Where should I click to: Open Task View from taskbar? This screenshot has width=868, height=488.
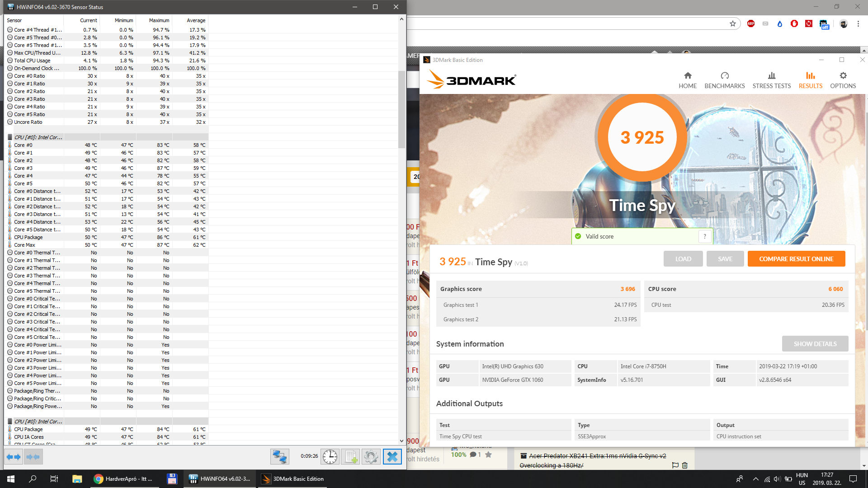(54, 479)
